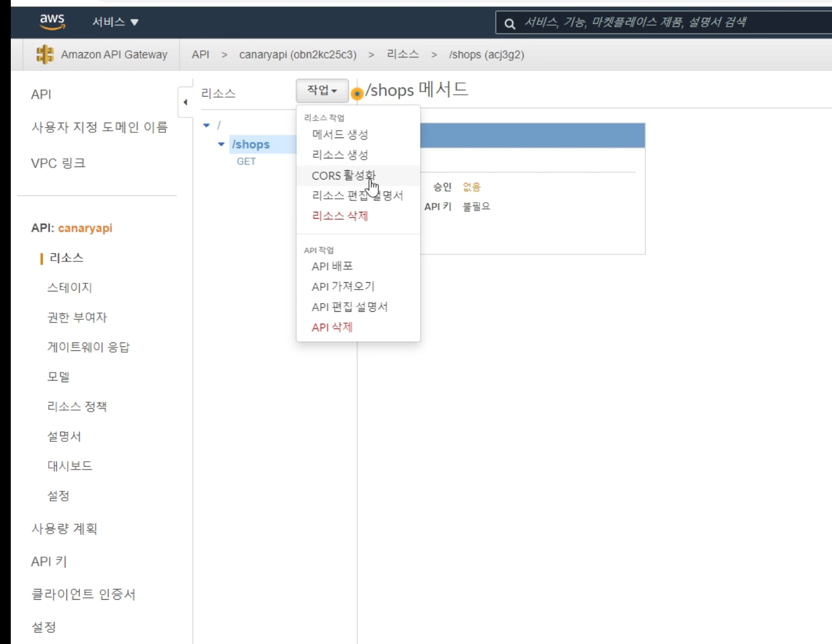Click the 불필요 API key value
This screenshot has width=832, height=644.
[476, 206]
